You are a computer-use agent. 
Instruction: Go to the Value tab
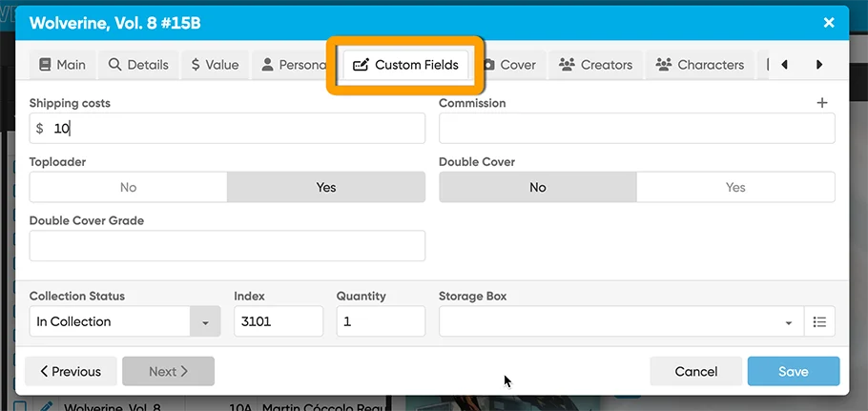pyautogui.click(x=215, y=65)
